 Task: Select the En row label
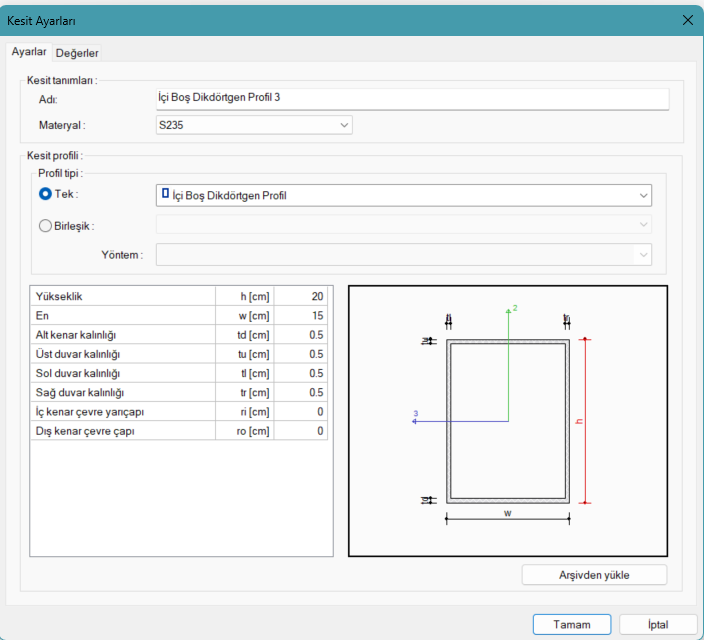pyautogui.click(x=123, y=316)
